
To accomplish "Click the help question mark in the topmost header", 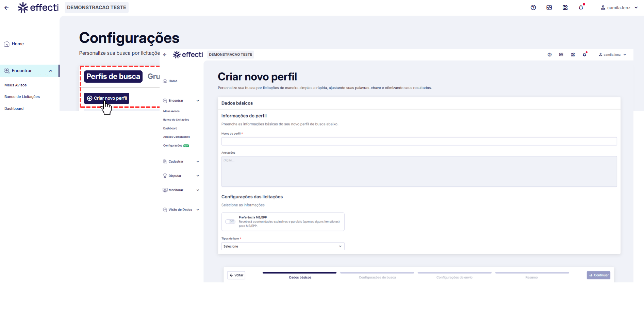I will click(x=533, y=7).
